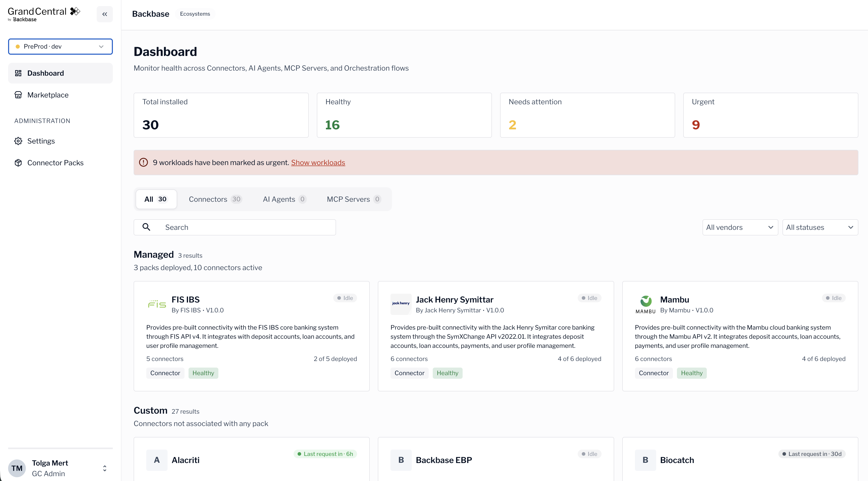Open the Biocatch connector card

pyautogui.click(x=740, y=459)
